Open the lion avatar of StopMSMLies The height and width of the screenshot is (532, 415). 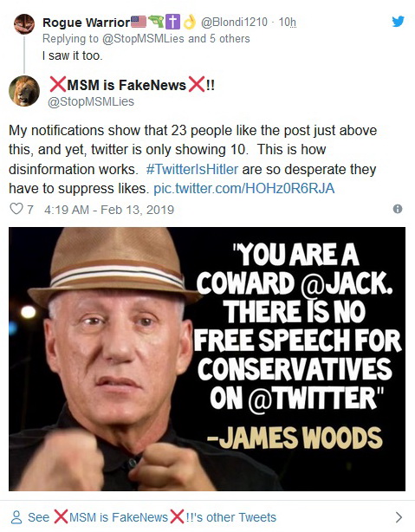[x=24, y=91]
